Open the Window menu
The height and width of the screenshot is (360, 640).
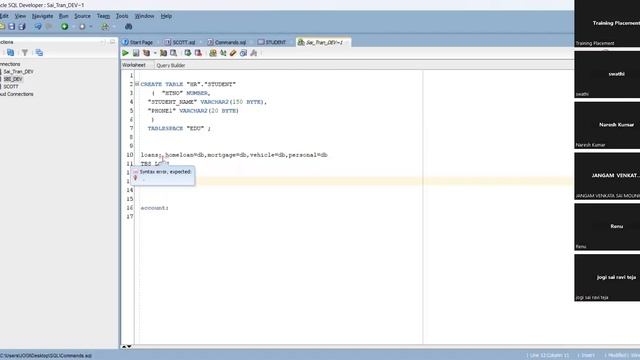pyautogui.click(x=144, y=16)
